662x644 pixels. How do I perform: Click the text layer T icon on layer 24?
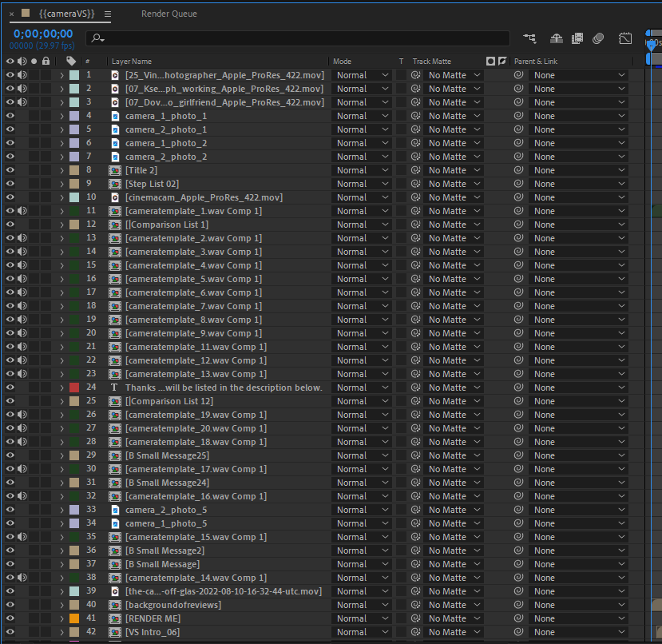(x=114, y=387)
